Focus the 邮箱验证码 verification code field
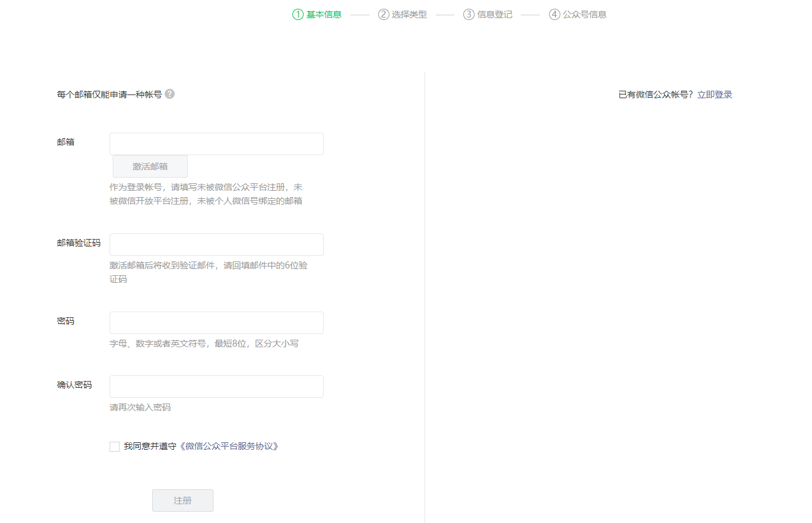The height and width of the screenshot is (523, 812). point(217,245)
